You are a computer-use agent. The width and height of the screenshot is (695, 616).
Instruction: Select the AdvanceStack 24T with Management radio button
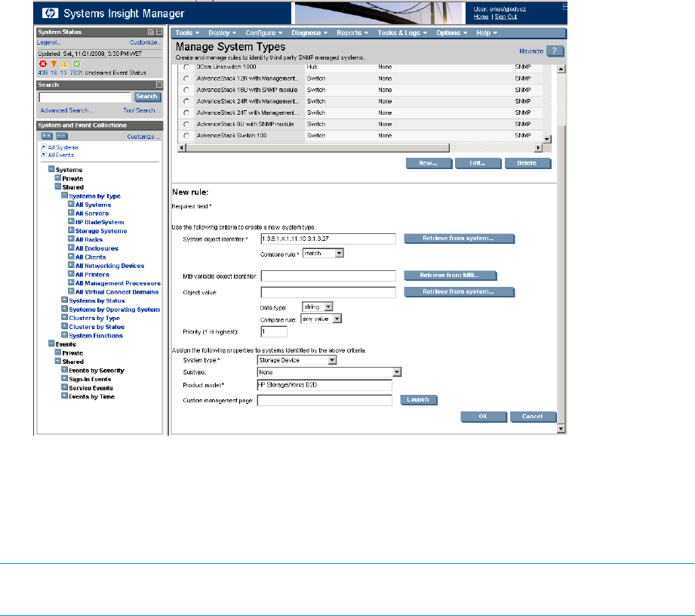(186, 113)
